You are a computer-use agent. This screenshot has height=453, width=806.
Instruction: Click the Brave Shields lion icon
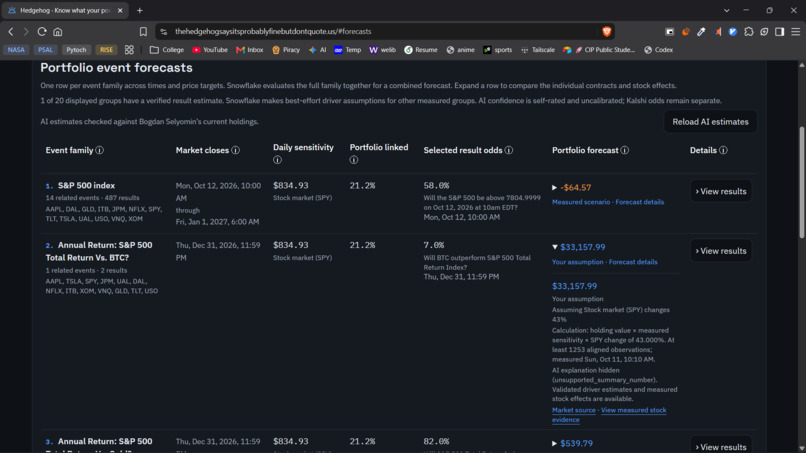tap(607, 31)
